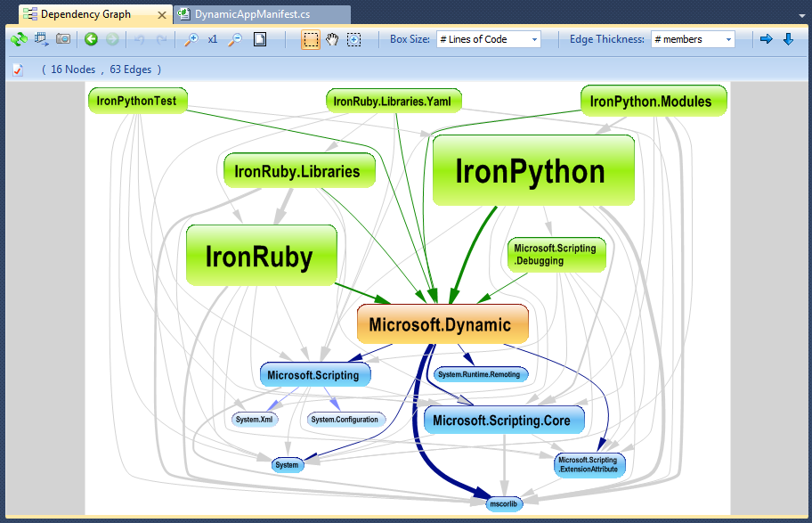Open the Box Size dropdown
Image resolution: width=812 pixels, height=523 pixels.
[489, 39]
